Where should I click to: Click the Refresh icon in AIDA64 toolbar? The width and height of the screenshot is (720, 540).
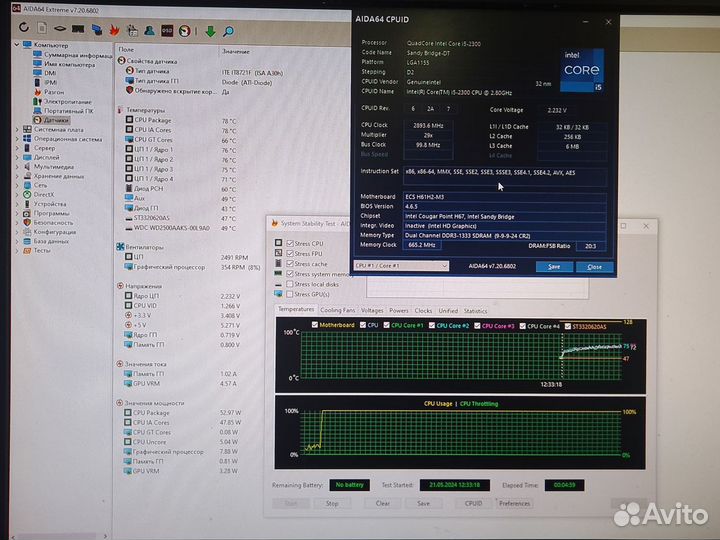point(24,28)
